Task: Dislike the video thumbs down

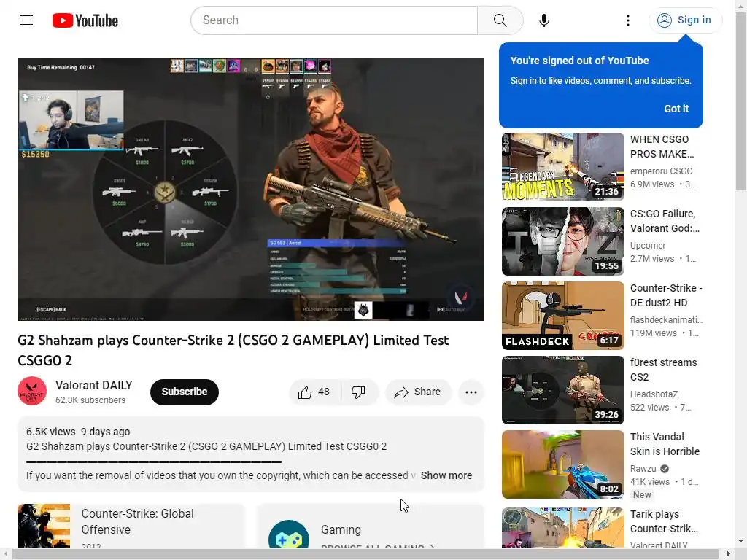Action: [x=359, y=392]
